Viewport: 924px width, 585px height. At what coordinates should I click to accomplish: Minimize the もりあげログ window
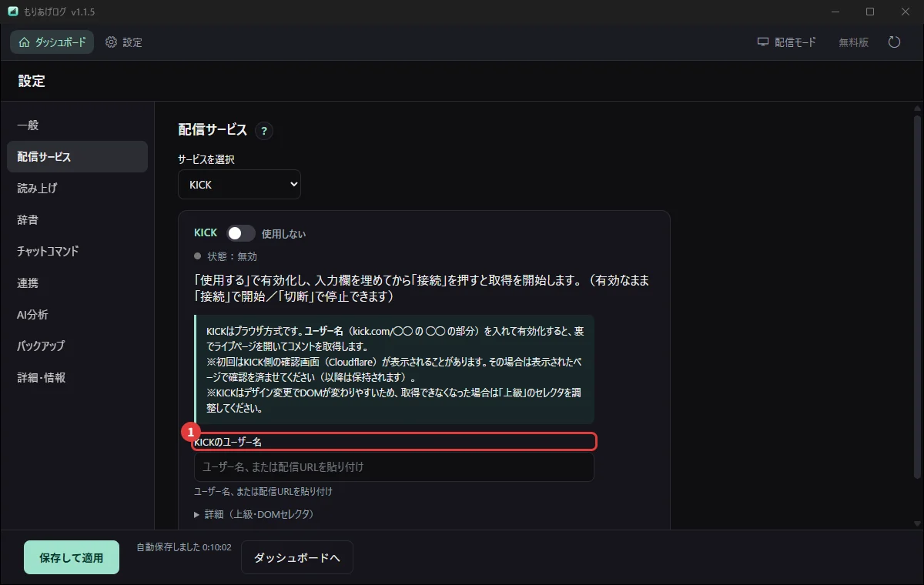pyautogui.click(x=835, y=12)
